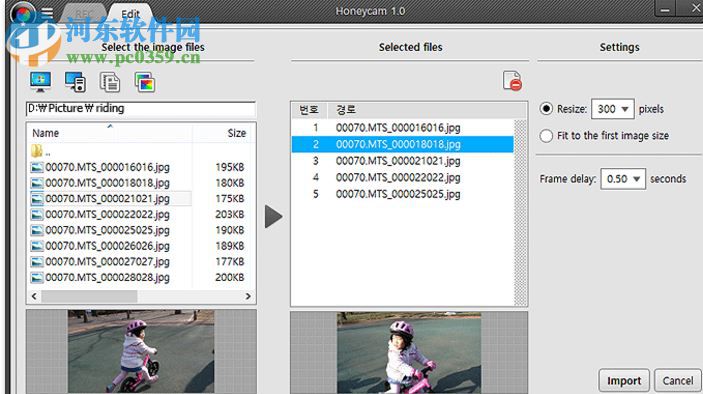This screenshot has height=394, width=703.
Task: Click the Cancel button
Action: 677,381
